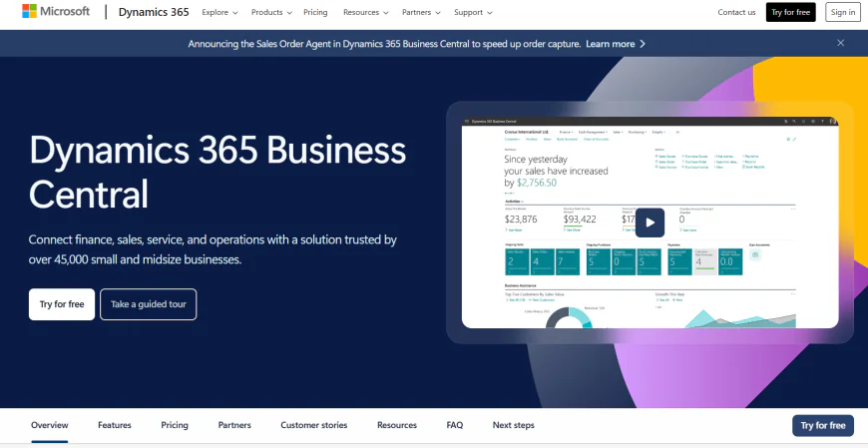Click the $2,756.50 sales increase figure
This screenshot has height=448, width=868.
pyautogui.click(x=537, y=183)
